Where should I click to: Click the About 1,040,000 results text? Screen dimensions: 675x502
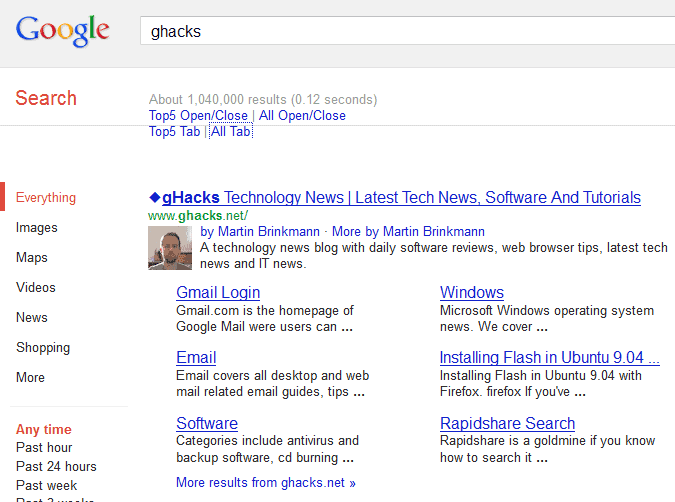(263, 99)
